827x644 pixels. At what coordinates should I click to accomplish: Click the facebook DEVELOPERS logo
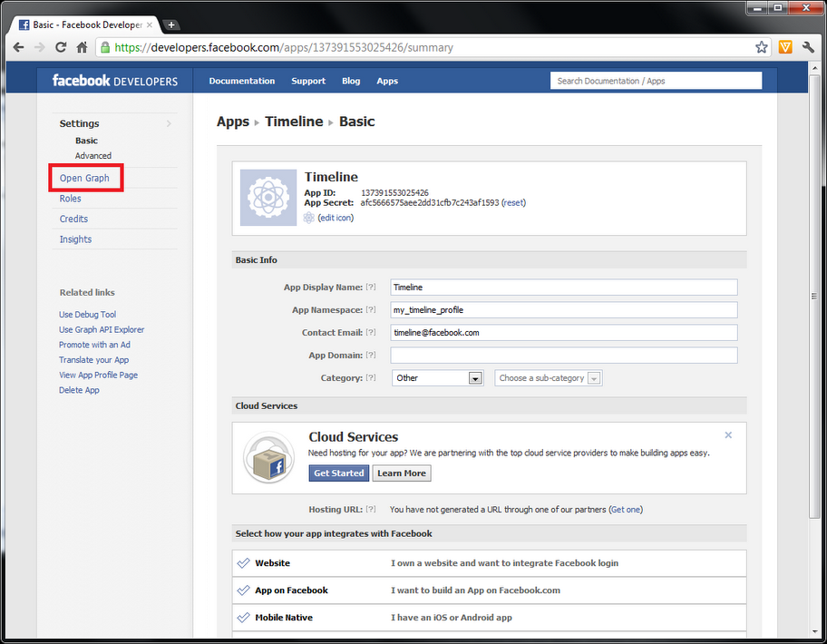(115, 80)
